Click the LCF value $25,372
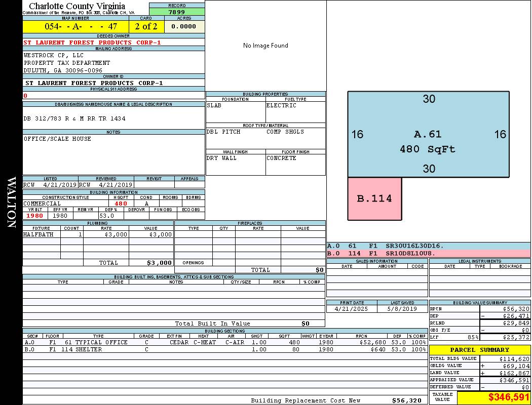532x405 pixels. [516, 337]
